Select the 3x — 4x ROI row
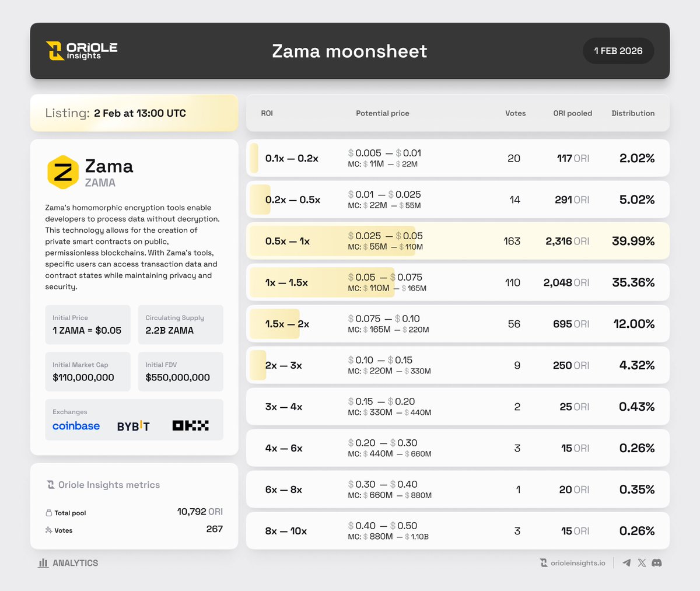Viewport: 700px width, 591px height. 458,407
